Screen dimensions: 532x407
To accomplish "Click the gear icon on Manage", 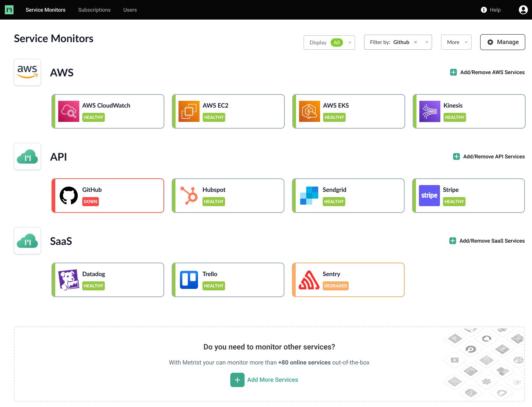I will click(490, 42).
